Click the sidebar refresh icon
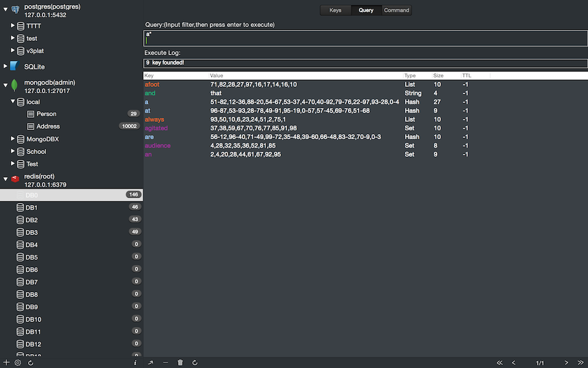The image size is (588, 368). click(30, 363)
